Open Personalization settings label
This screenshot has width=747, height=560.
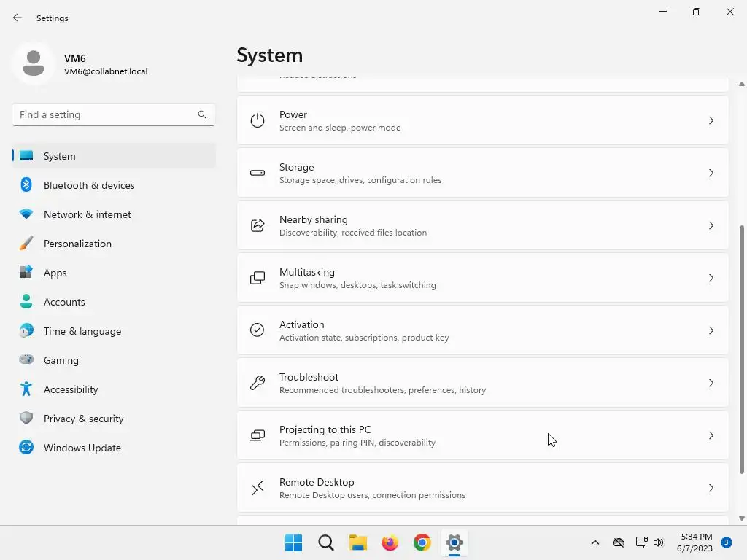[x=77, y=244]
